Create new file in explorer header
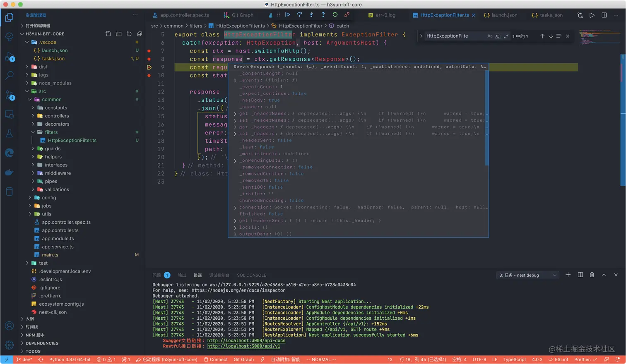 tap(108, 34)
